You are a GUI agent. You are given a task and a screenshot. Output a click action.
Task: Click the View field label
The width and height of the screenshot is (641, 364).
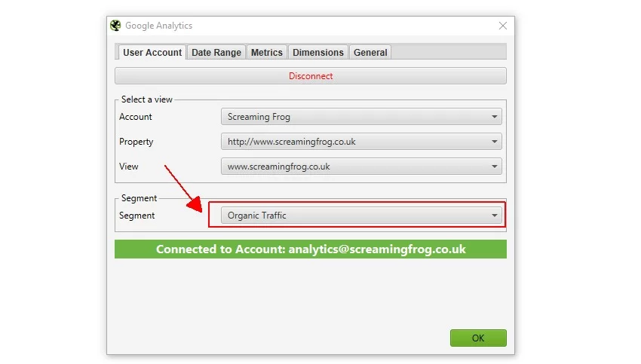[129, 167]
